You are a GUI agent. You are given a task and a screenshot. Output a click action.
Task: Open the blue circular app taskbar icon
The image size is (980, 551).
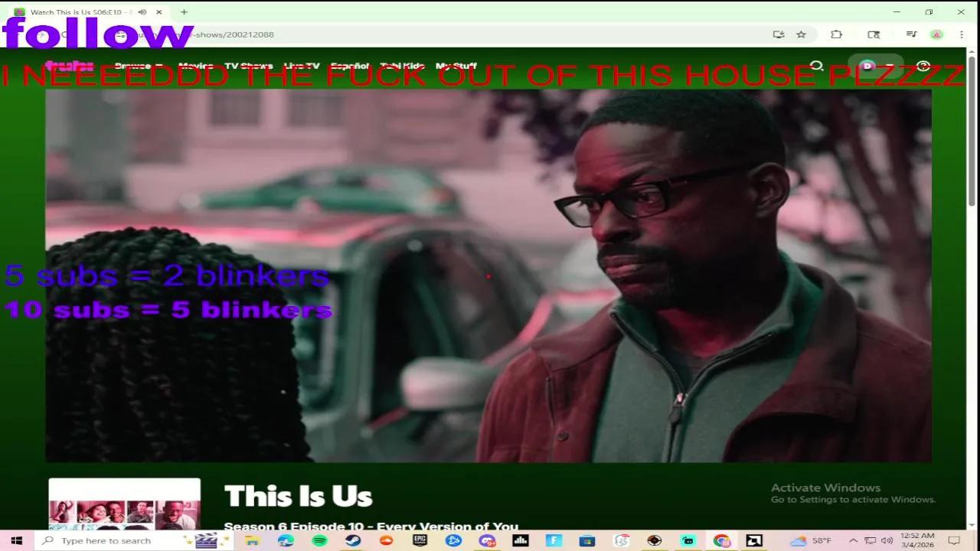[453, 540]
